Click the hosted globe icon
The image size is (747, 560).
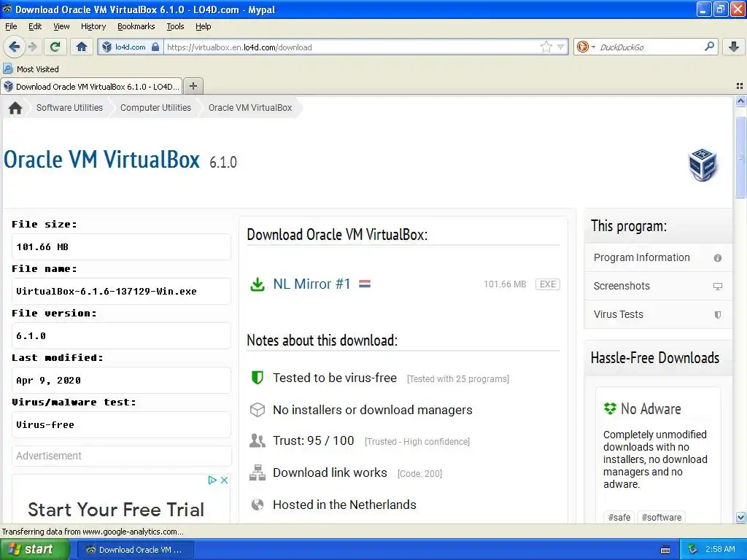(x=258, y=505)
